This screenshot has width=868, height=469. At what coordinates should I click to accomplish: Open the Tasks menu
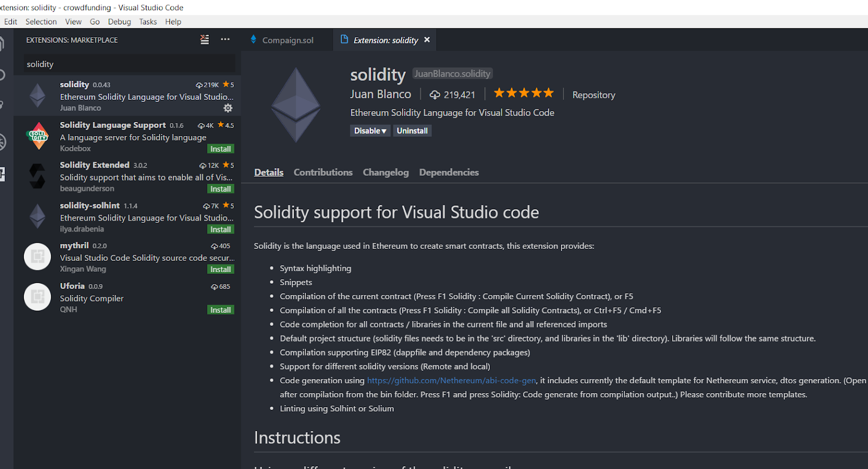[148, 22]
